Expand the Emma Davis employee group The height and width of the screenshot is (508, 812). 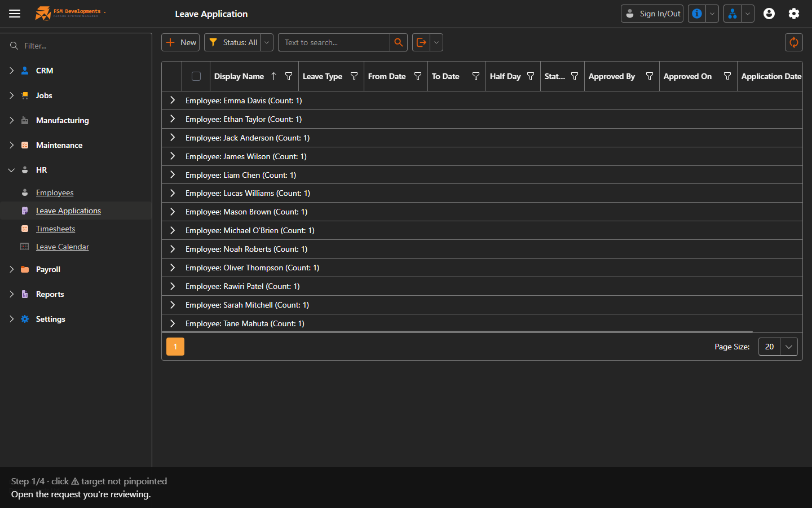pyautogui.click(x=173, y=100)
